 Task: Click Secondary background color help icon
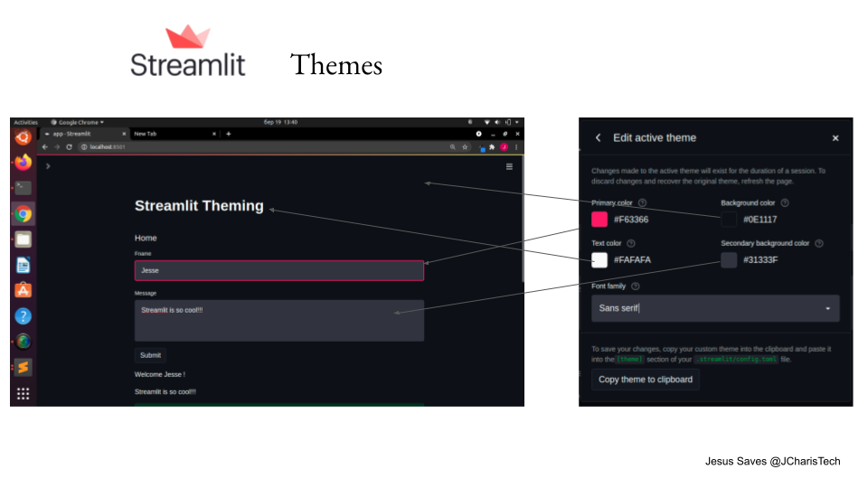(819, 243)
